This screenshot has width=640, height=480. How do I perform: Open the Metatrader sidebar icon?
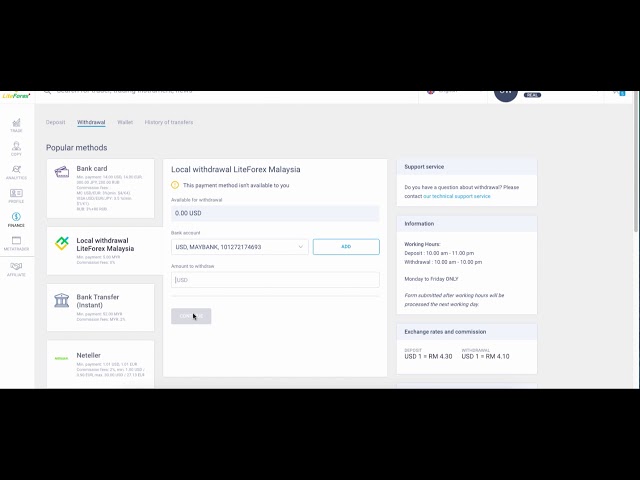click(x=16, y=243)
